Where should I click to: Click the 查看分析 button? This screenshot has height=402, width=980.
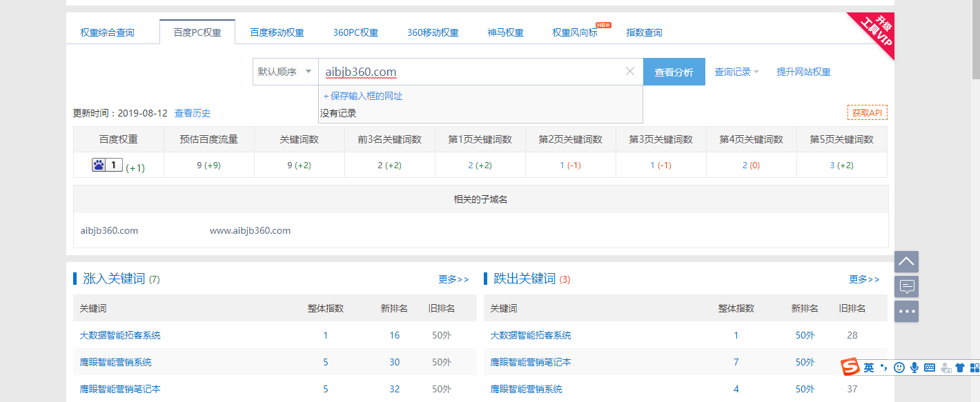click(674, 72)
